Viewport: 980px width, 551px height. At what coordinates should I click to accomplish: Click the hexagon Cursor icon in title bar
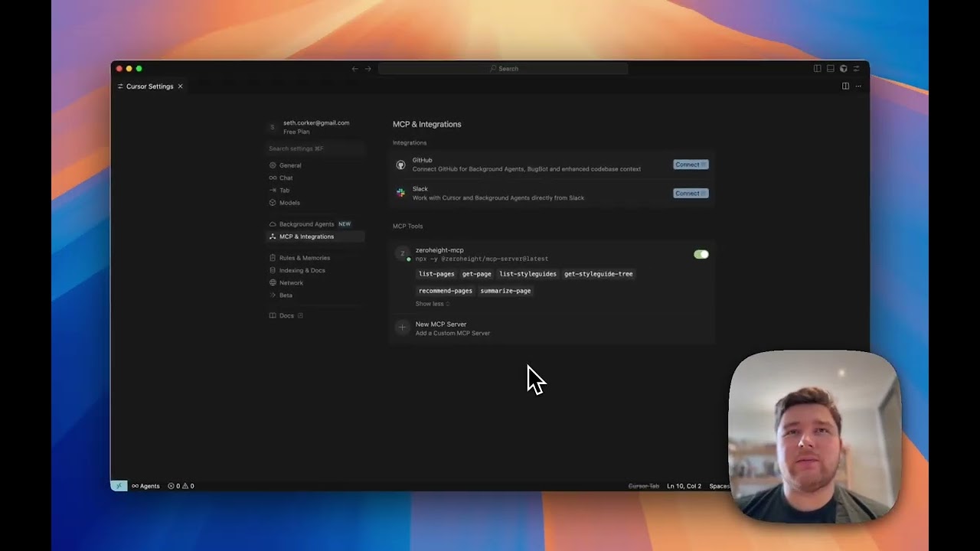tap(843, 69)
